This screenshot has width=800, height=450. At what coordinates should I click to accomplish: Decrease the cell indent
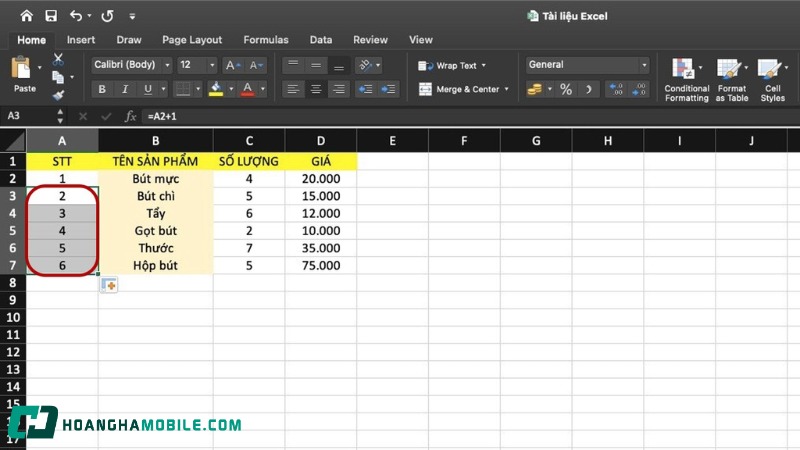365,89
